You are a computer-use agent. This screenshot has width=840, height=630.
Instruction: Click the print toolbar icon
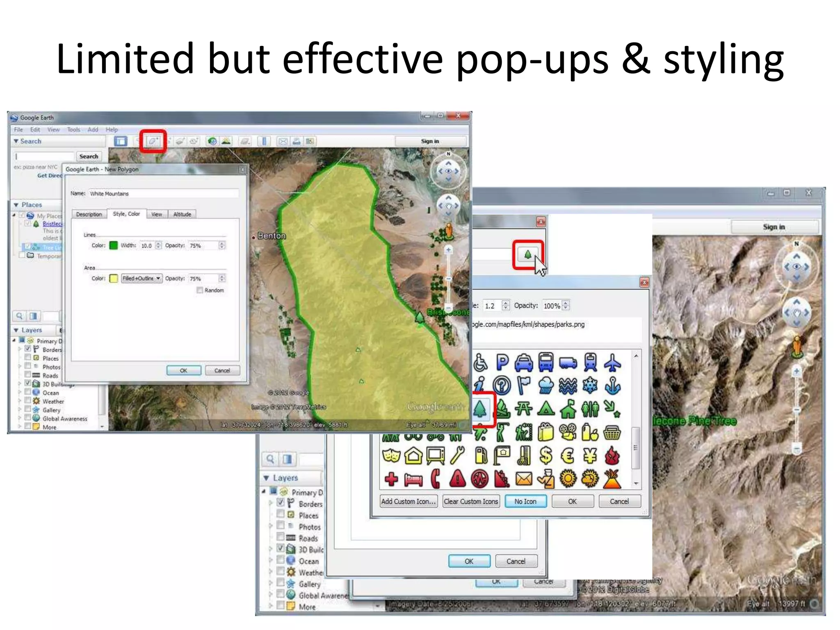tap(297, 142)
